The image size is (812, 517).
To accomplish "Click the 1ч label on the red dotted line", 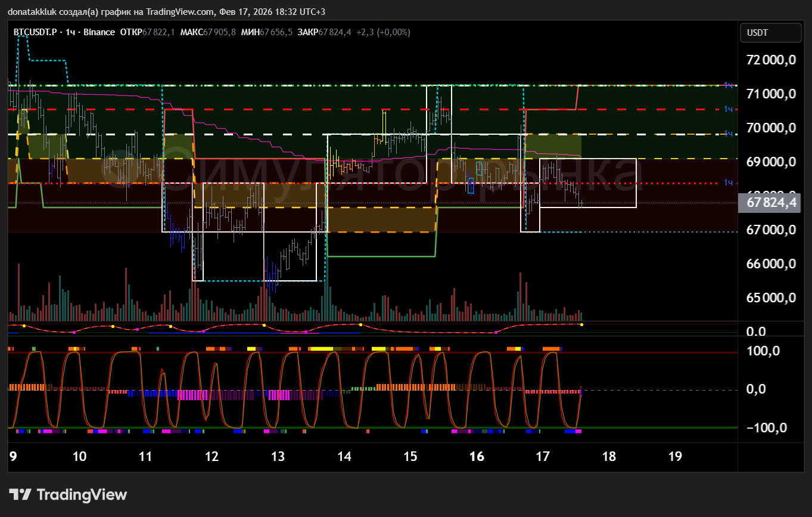I will click(728, 182).
